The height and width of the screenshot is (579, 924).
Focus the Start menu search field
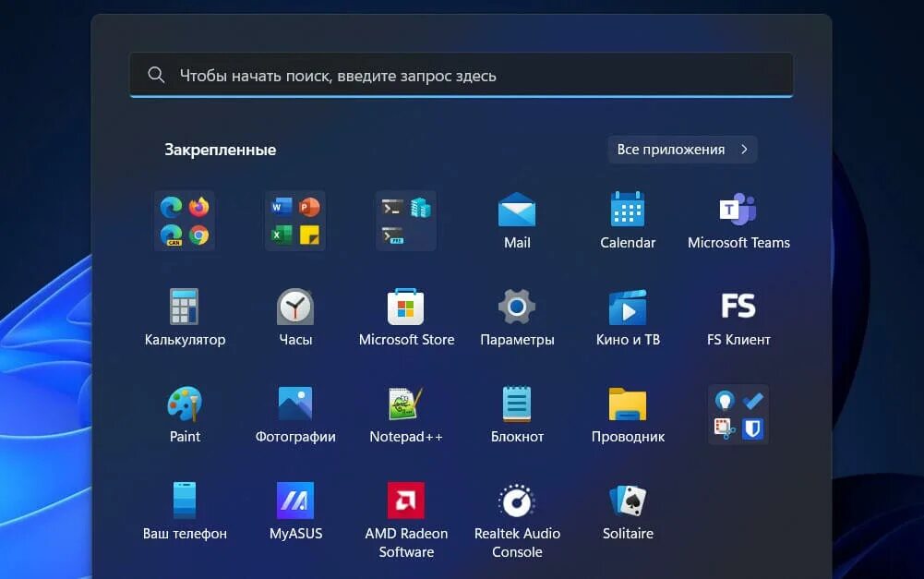click(x=462, y=75)
